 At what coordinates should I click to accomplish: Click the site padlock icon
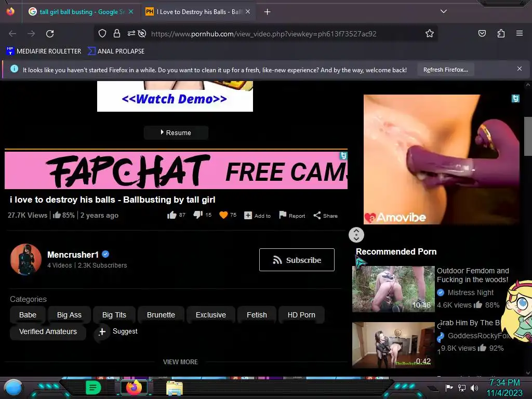click(117, 34)
